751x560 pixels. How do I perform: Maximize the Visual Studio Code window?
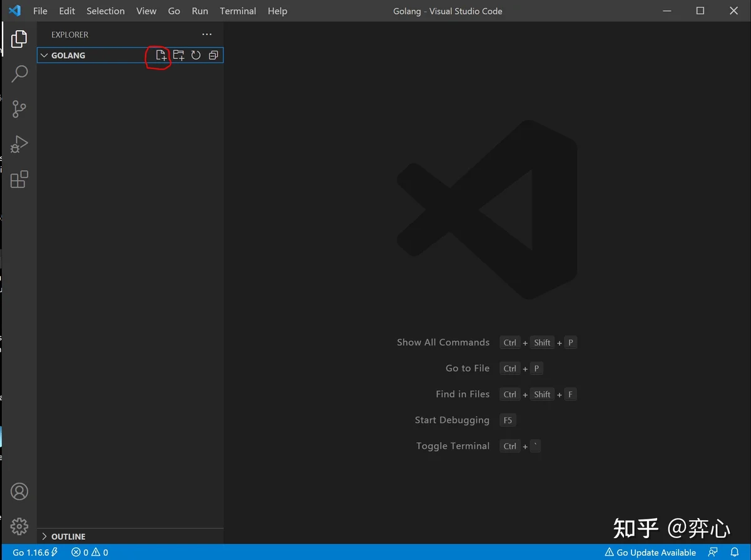click(700, 11)
